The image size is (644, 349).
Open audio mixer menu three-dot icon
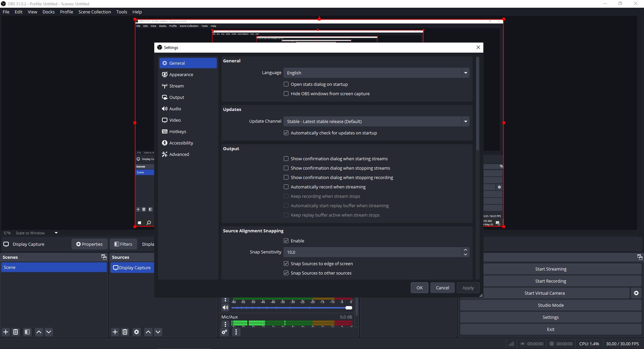coord(236,332)
